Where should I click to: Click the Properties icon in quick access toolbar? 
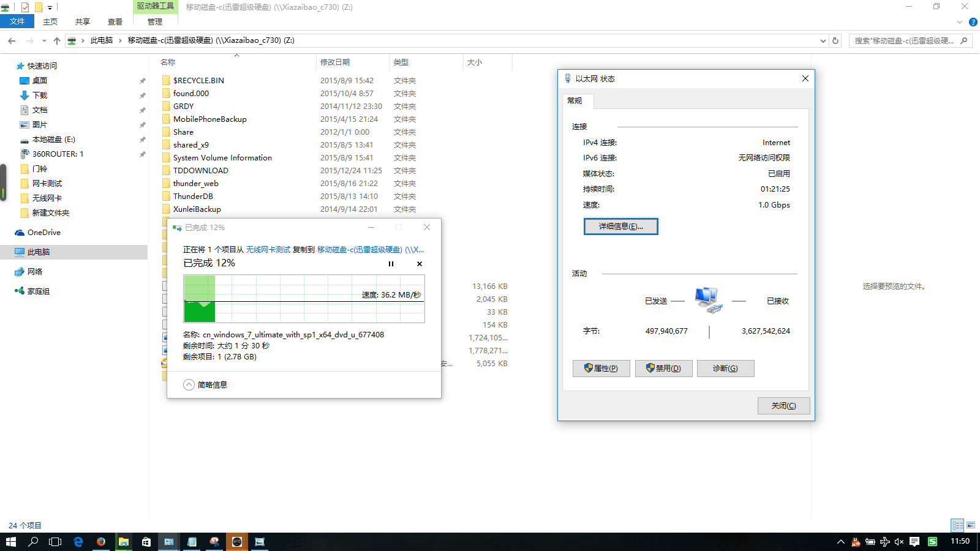[x=25, y=7]
